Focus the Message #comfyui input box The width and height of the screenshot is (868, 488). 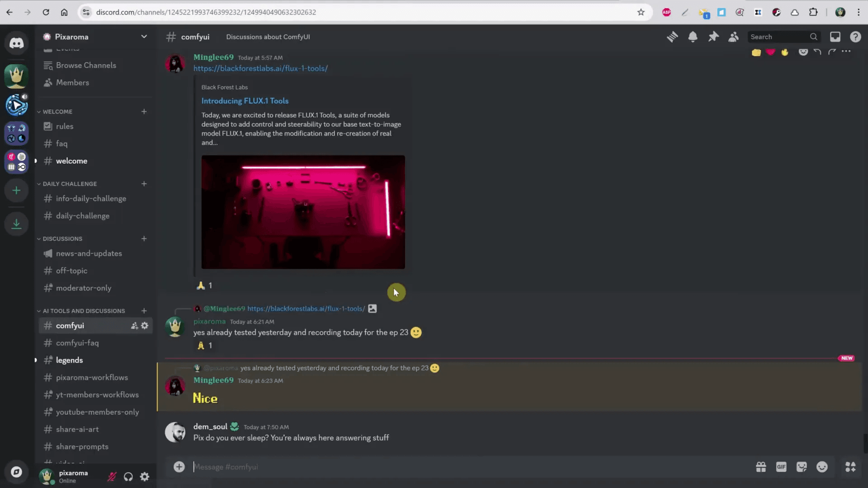[x=470, y=467]
